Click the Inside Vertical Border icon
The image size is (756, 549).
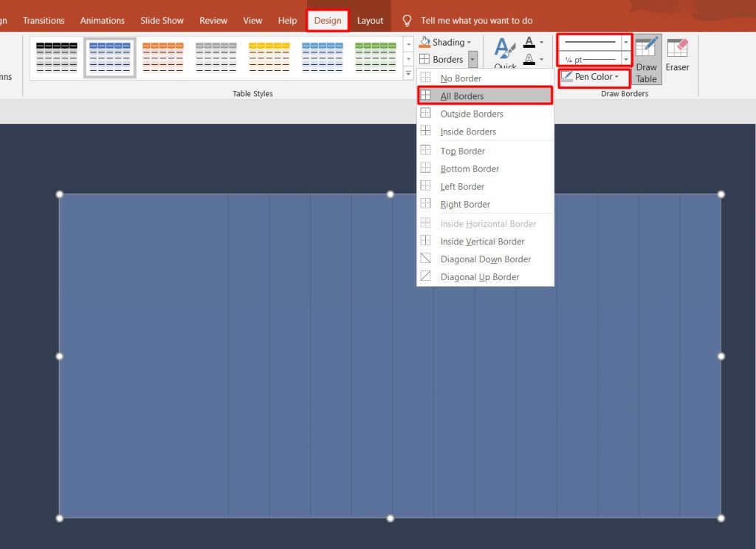point(426,240)
